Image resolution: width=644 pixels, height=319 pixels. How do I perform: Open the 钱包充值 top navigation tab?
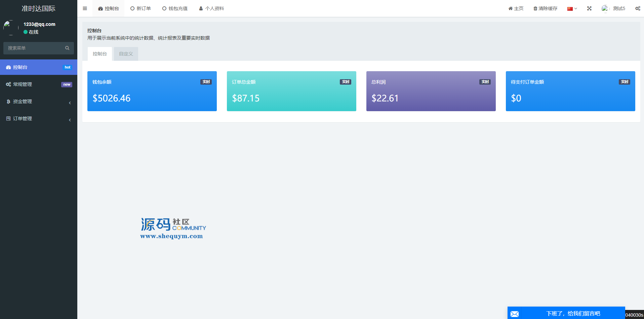pyautogui.click(x=175, y=8)
